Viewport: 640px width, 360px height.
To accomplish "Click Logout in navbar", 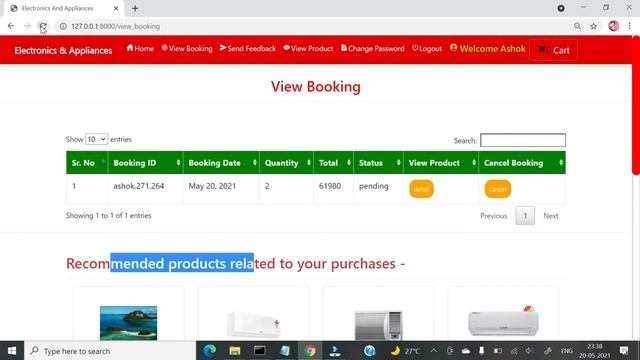I will 427,48.
